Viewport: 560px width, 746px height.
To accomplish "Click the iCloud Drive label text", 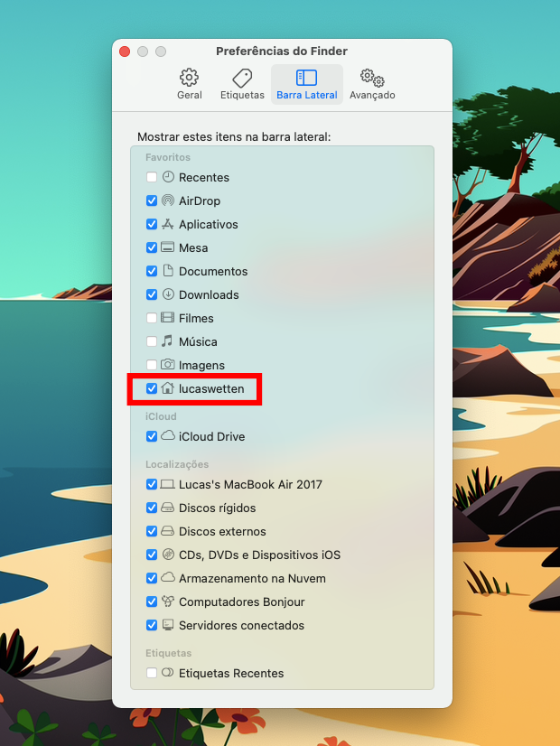I will coord(211,437).
